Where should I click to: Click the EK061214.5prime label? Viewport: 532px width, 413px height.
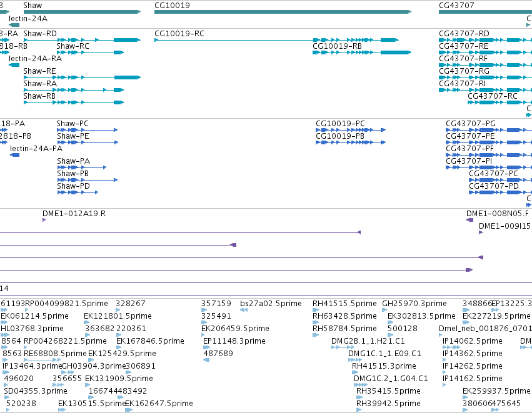[34, 316]
